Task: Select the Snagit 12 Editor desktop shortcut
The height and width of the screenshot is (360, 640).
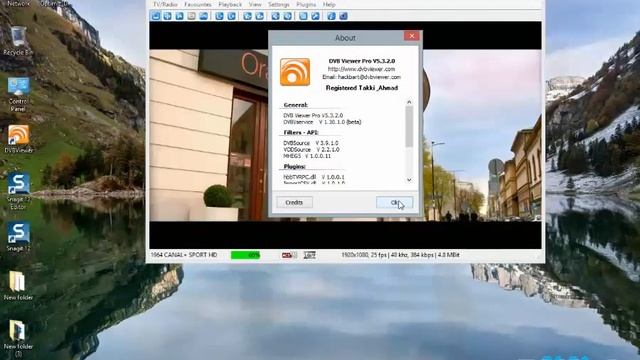Action: tap(18, 191)
